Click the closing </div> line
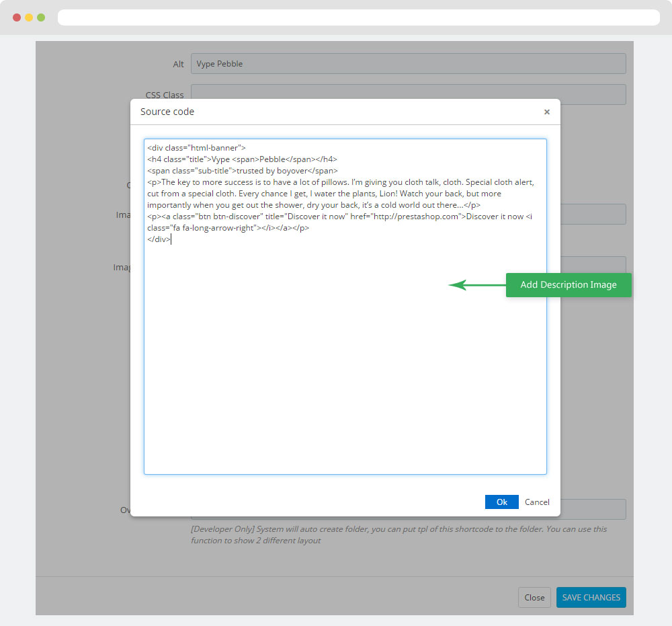The image size is (672, 626). pyautogui.click(x=159, y=239)
